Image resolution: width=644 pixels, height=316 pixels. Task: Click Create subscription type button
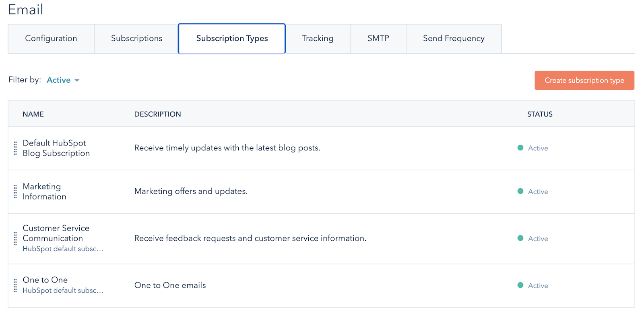584,81
